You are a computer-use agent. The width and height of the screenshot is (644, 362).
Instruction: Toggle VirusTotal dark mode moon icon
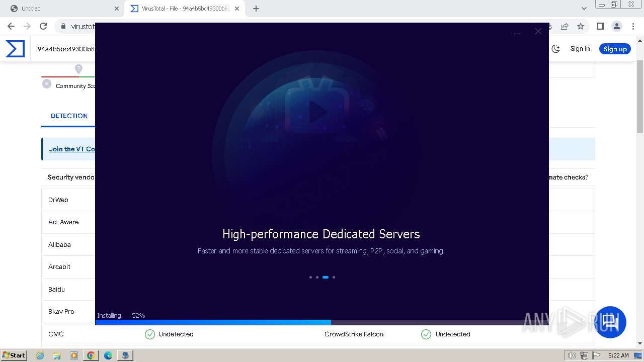556,49
